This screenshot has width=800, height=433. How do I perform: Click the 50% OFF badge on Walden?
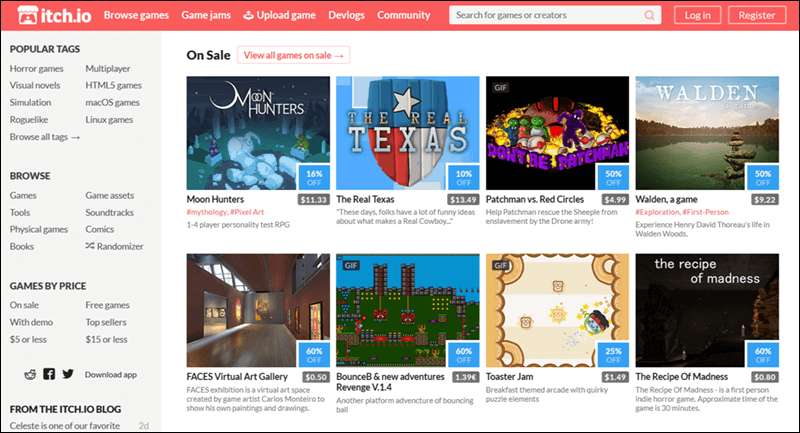click(x=763, y=177)
